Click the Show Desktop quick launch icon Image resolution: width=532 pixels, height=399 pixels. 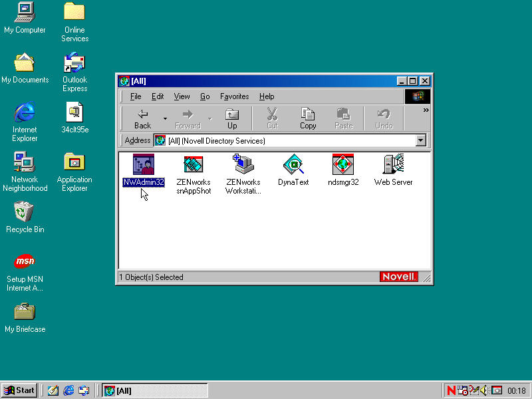pyautogui.click(x=53, y=390)
